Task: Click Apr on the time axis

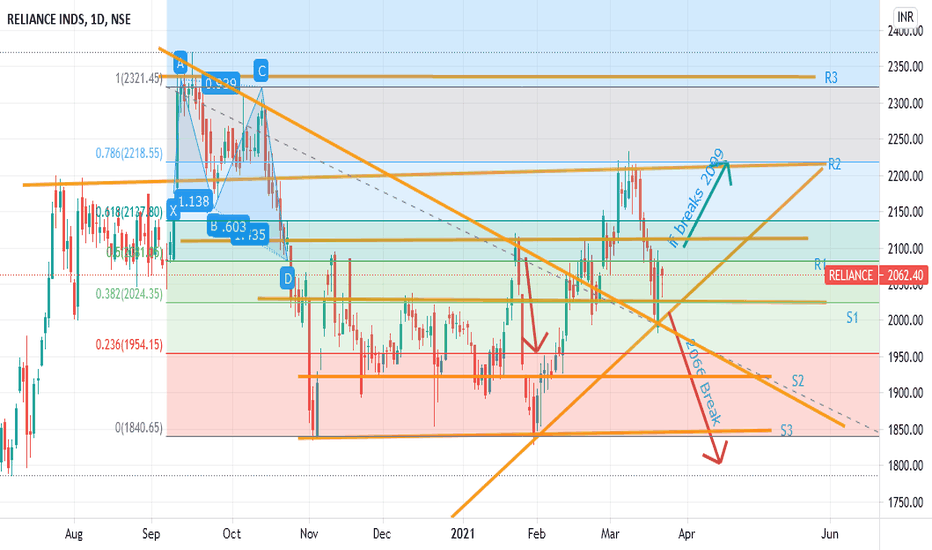Action: click(x=687, y=534)
